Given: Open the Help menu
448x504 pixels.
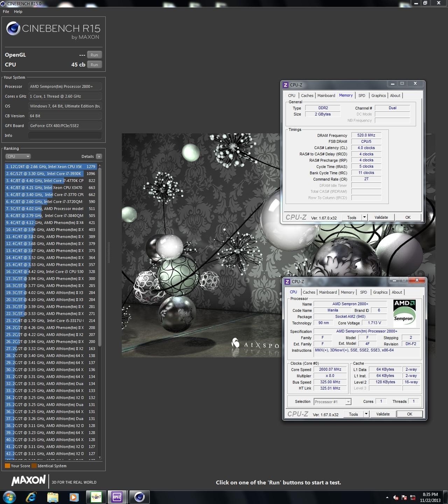Looking at the screenshot, I should click(18, 12).
